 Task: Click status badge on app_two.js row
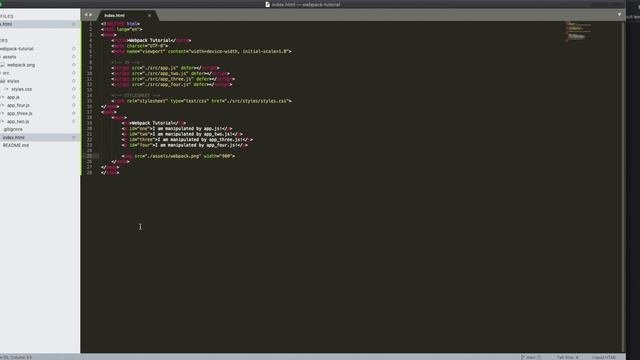click(73, 122)
